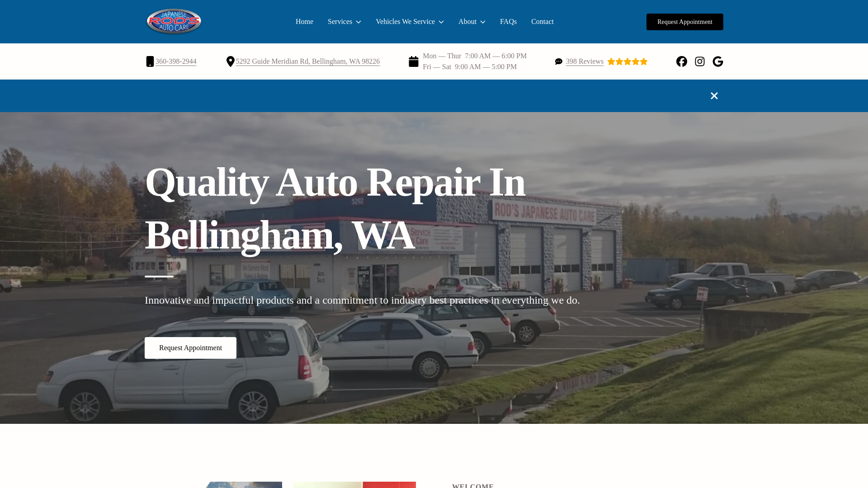Open the 398 Reviews link

point(585,61)
